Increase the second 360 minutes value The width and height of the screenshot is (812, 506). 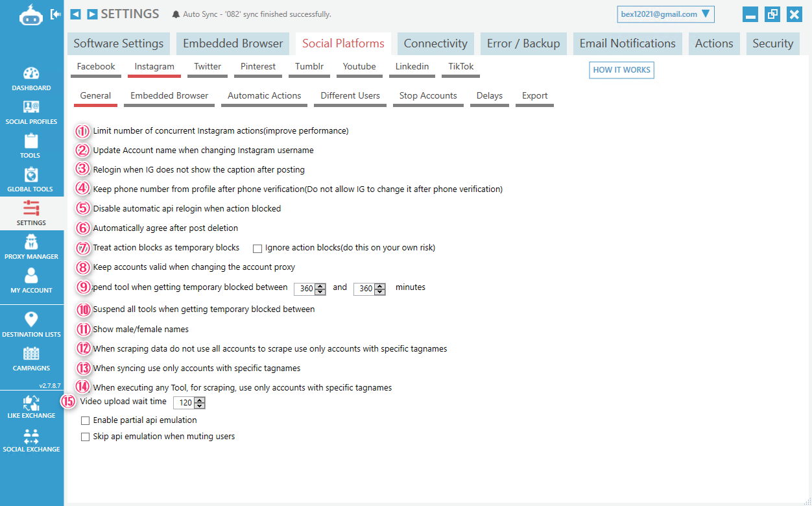click(380, 286)
